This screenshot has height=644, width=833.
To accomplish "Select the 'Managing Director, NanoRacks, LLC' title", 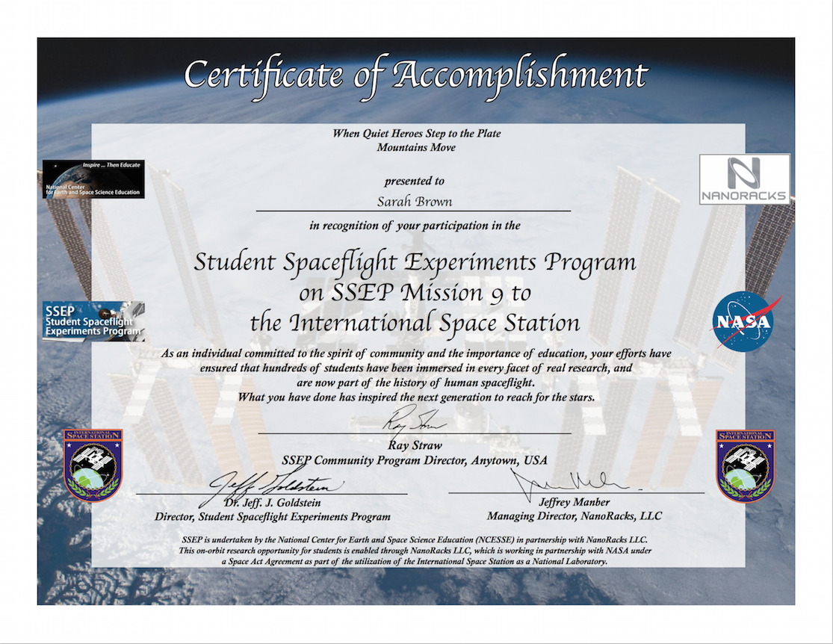I will 574,516.
